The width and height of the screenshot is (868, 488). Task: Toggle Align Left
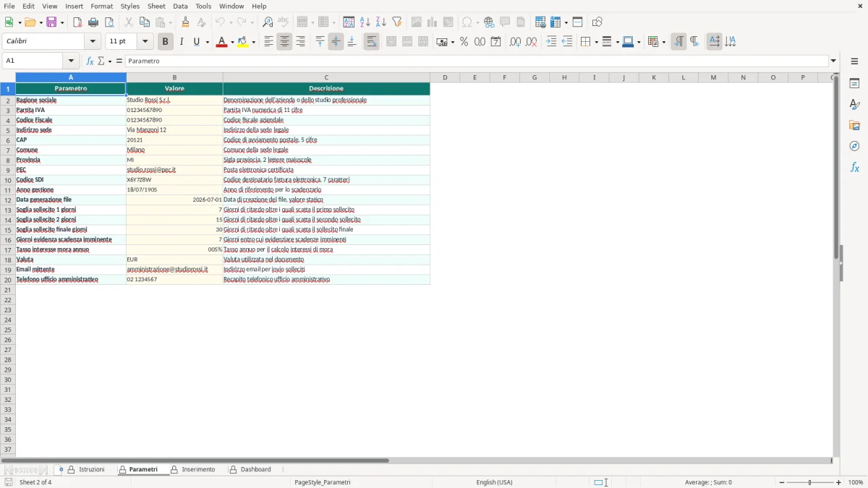[268, 42]
